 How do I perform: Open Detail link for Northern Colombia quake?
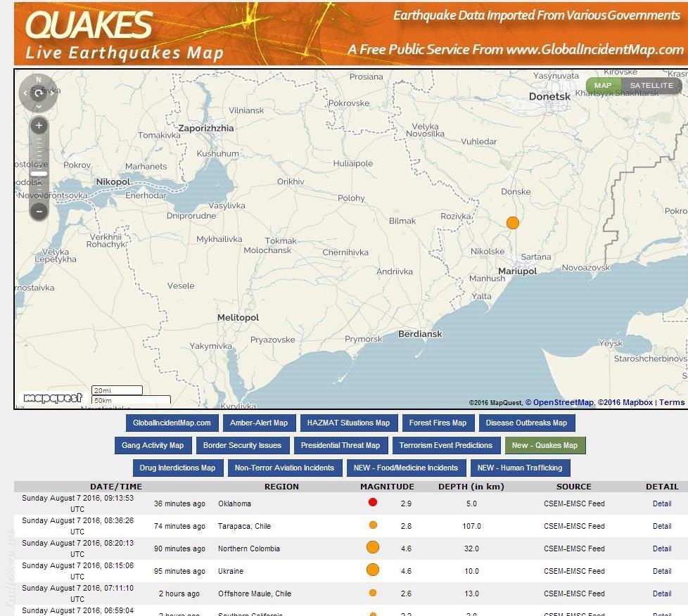tap(662, 548)
